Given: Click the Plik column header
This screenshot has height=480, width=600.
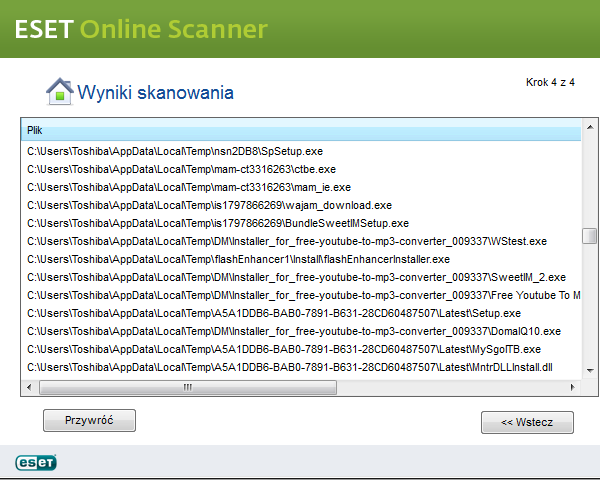Looking at the screenshot, I should coord(301,130).
